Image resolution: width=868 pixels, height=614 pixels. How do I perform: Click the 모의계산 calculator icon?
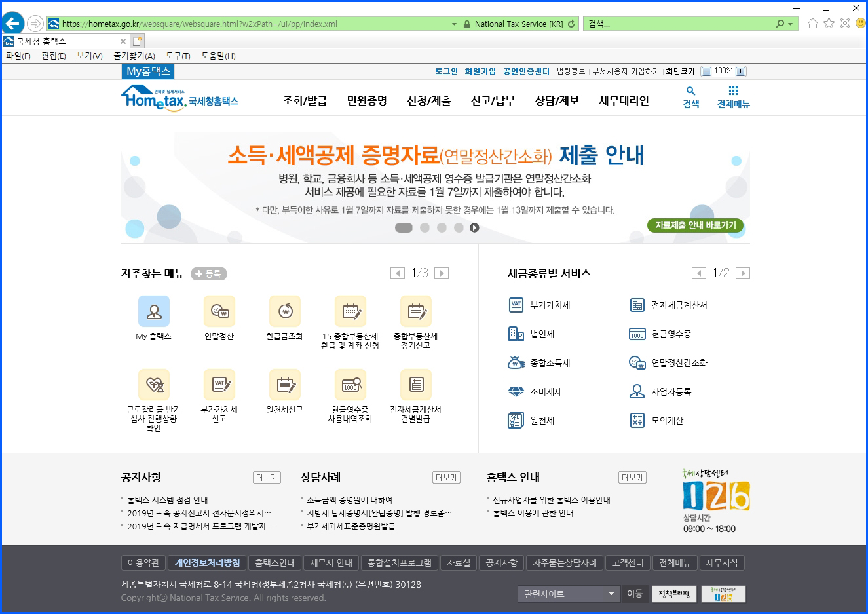(637, 420)
